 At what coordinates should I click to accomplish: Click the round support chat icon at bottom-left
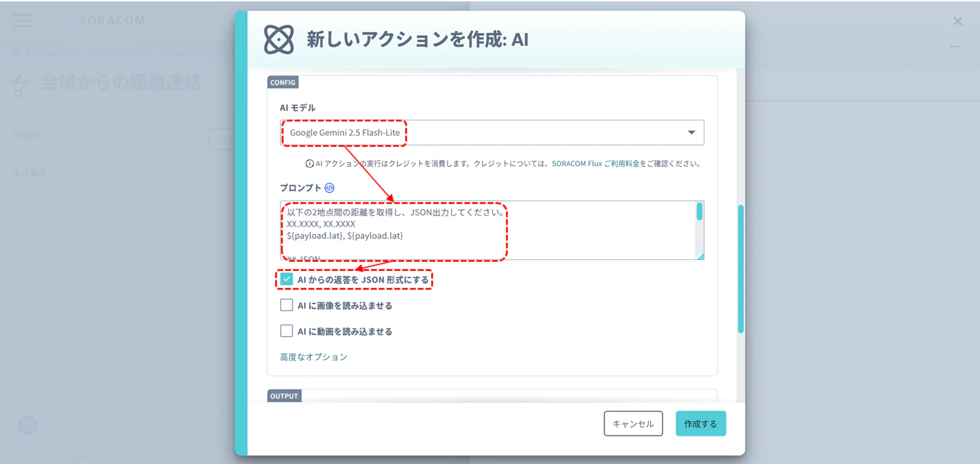(x=27, y=426)
